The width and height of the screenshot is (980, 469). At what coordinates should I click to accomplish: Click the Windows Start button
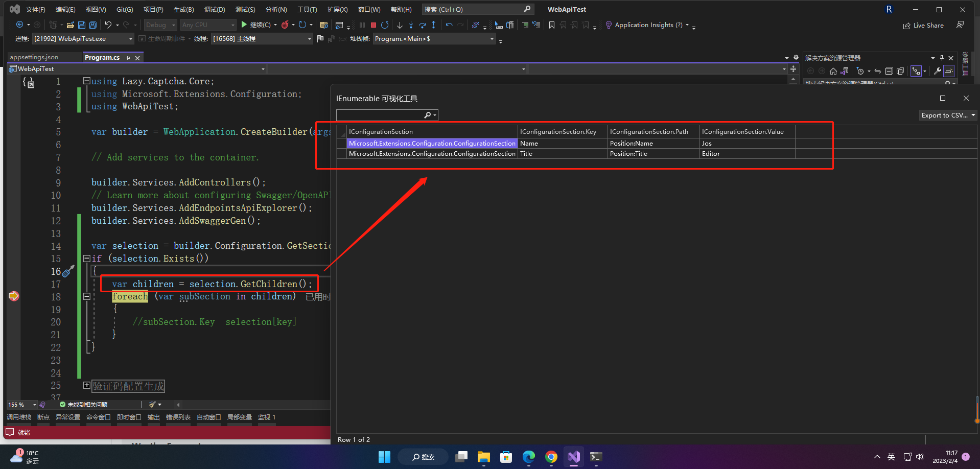(x=384, y=456)
